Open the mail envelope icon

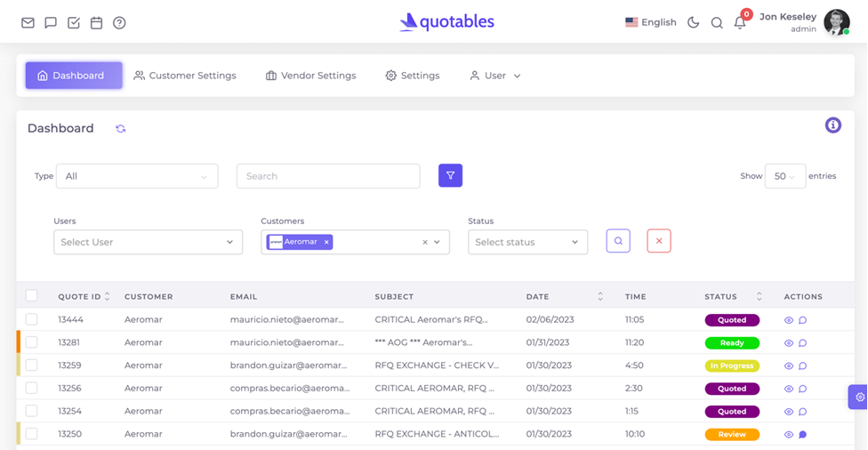tap(28, 23)
